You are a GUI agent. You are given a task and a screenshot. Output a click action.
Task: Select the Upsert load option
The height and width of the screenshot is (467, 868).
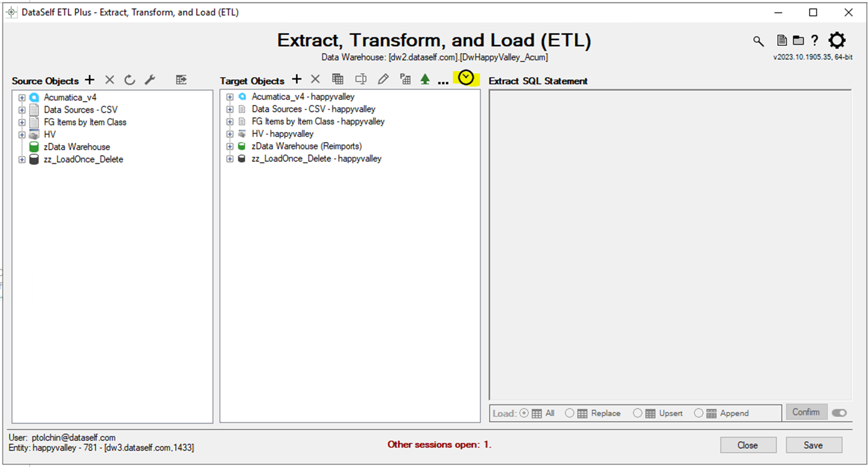[638, 413]
